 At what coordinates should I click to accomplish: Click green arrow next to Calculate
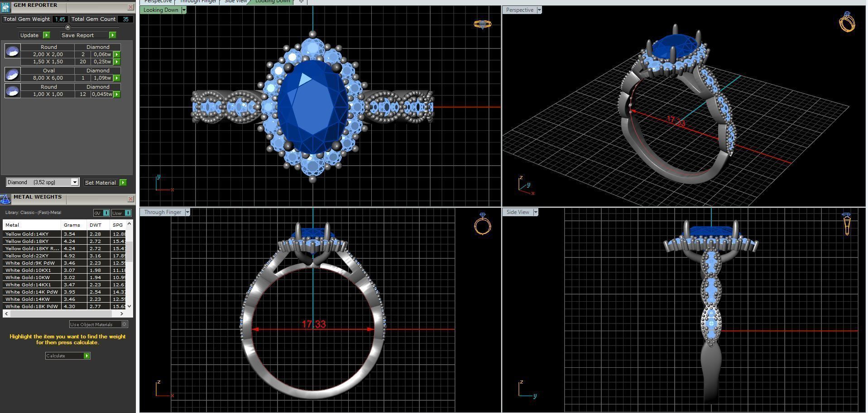[x=86, y=356]
